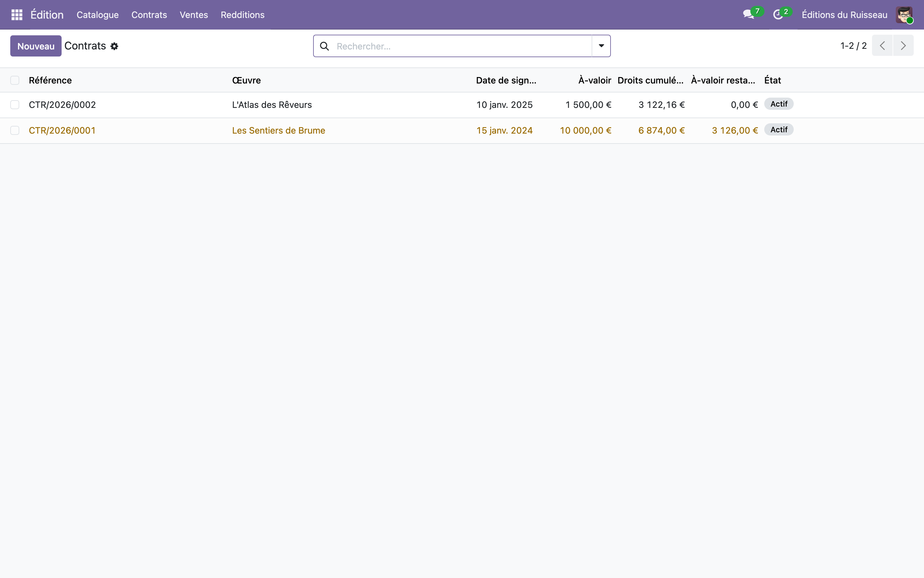Screen dimensions: 924x578
Task: Select the CTR/2026/0002 row checkbox
Action: tap(15, 105)
